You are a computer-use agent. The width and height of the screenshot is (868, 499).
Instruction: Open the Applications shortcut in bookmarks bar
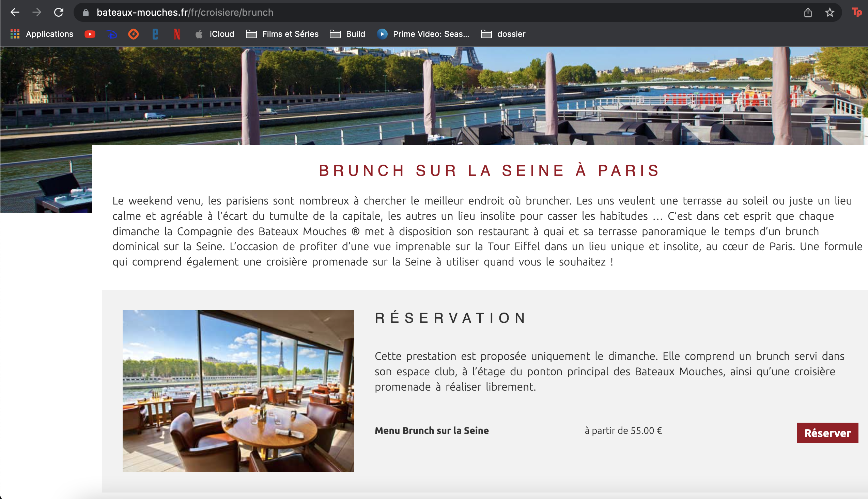[42, 34]
